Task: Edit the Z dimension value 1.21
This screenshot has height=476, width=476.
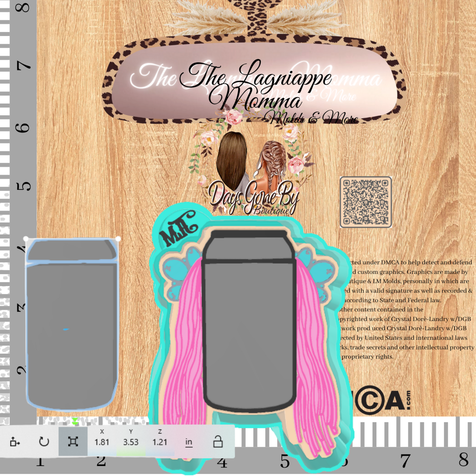Action: click(x=160, y=442)
